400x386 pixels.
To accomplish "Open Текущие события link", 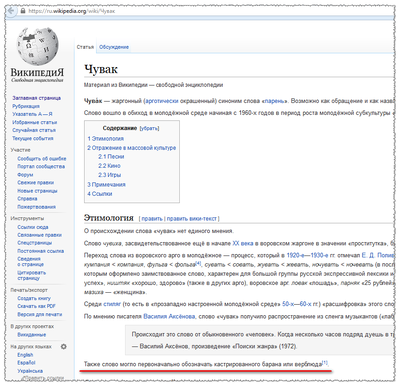I will (33, 138).
